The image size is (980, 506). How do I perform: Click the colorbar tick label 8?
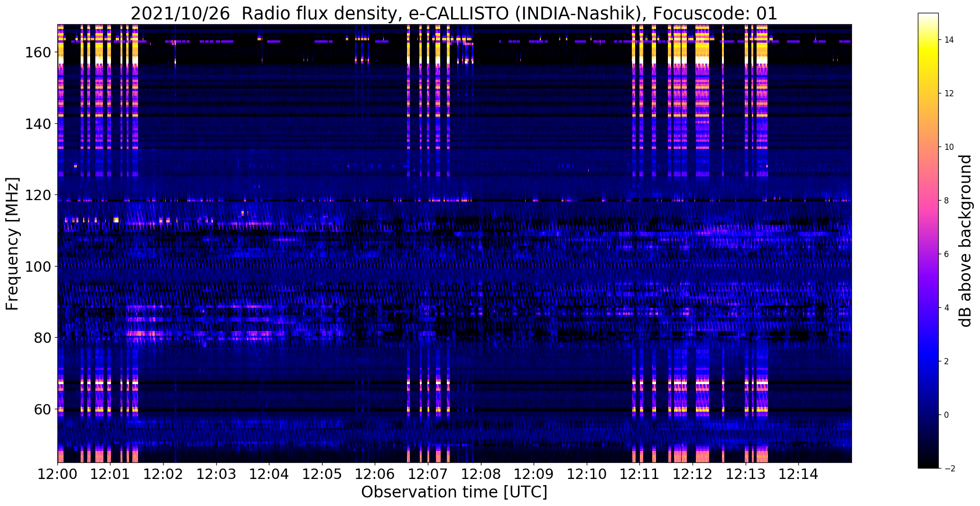[x=947, y=201]
